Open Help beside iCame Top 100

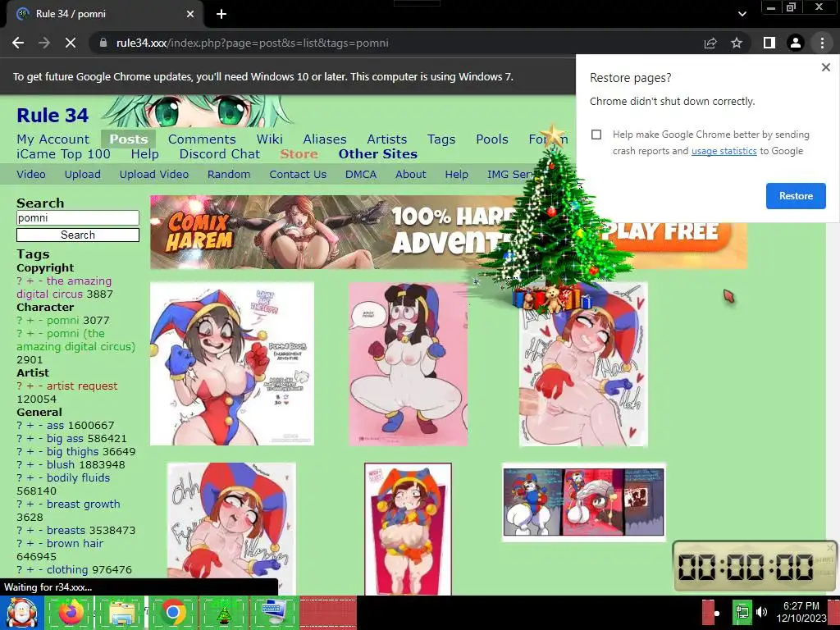coord(144,154)
